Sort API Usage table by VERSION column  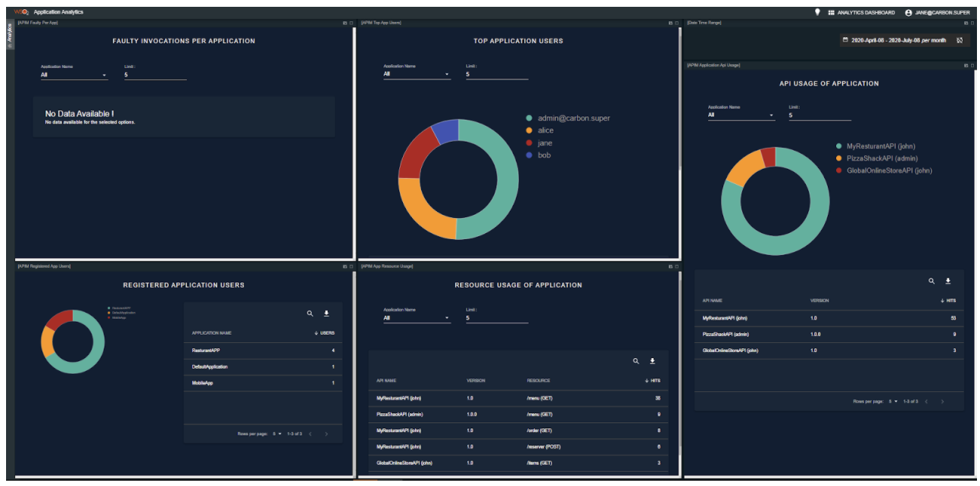819,301
